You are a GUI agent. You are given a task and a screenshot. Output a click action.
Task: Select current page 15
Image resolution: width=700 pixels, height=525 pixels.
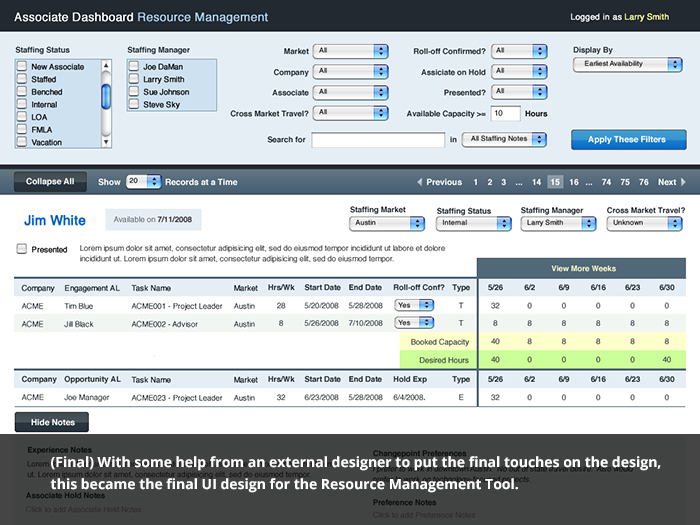pyautogui.click(x=555, y=182)
